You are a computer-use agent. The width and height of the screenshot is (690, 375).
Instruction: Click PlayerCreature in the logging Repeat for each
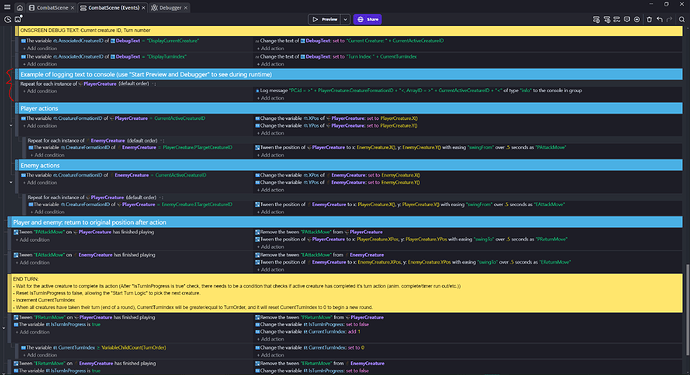pos(100,84)
